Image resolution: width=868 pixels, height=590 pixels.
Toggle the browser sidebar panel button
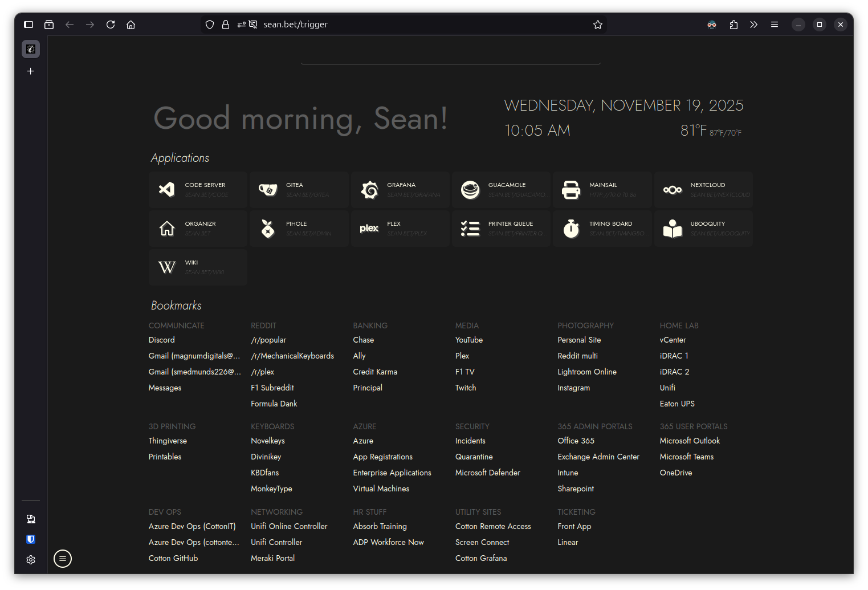[28, 25]
